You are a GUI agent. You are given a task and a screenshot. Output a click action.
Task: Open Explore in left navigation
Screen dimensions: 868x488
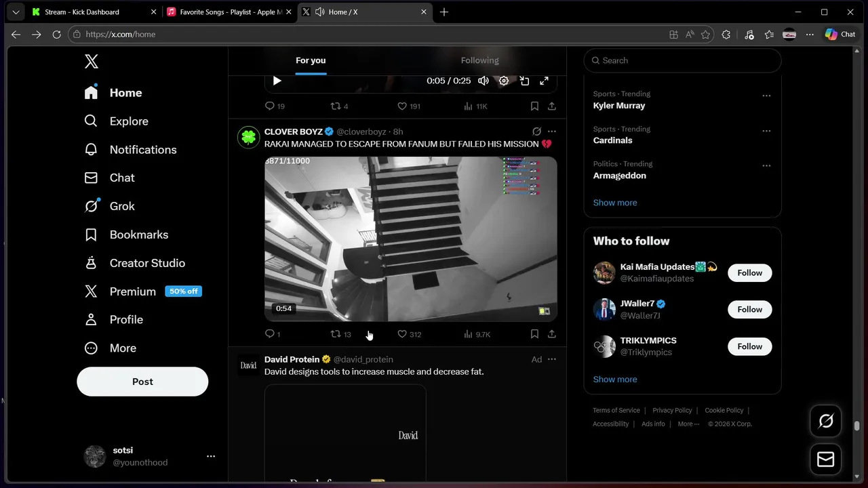[116, 121]
